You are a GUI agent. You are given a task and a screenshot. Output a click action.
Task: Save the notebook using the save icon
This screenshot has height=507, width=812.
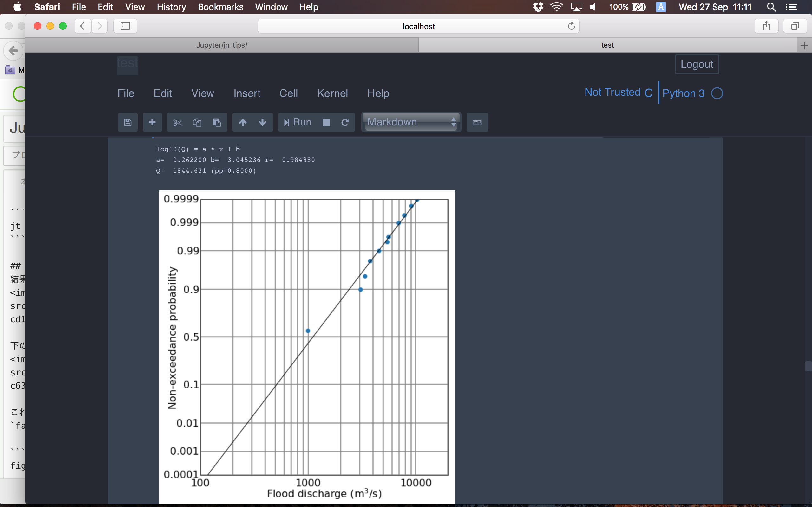pyautogui.click(x=128, y=122)
